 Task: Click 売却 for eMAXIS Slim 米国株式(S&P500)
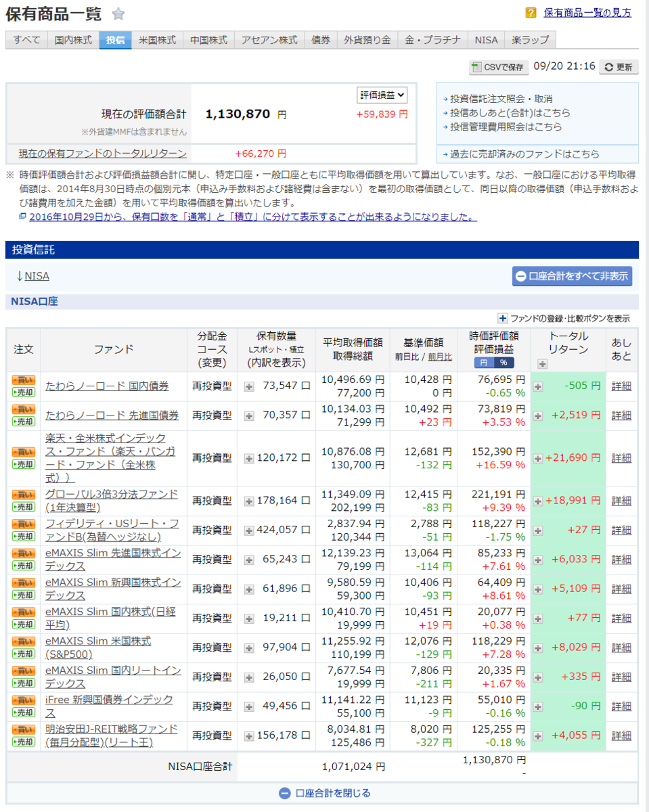(23, 654)
